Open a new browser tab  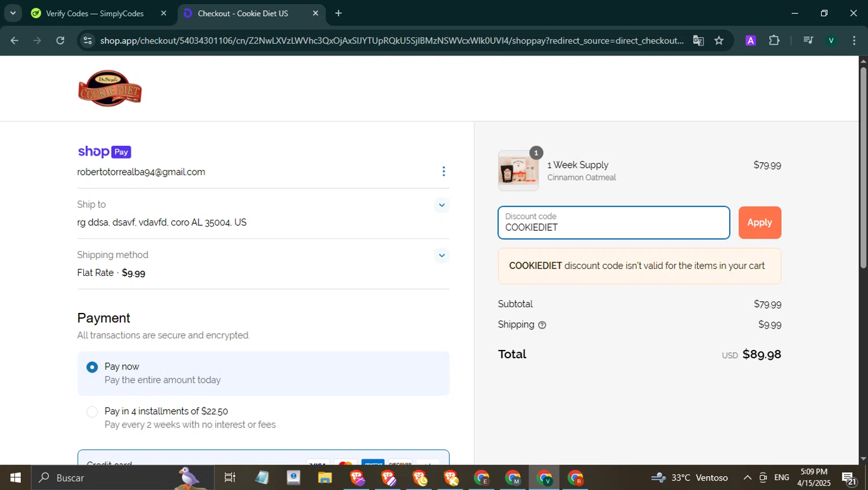coord(339,13)
